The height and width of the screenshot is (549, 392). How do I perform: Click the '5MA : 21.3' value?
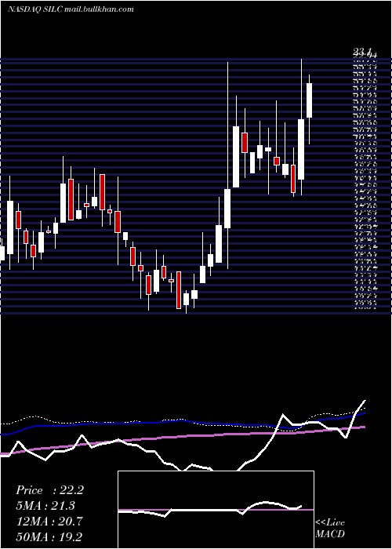[45, 506]
